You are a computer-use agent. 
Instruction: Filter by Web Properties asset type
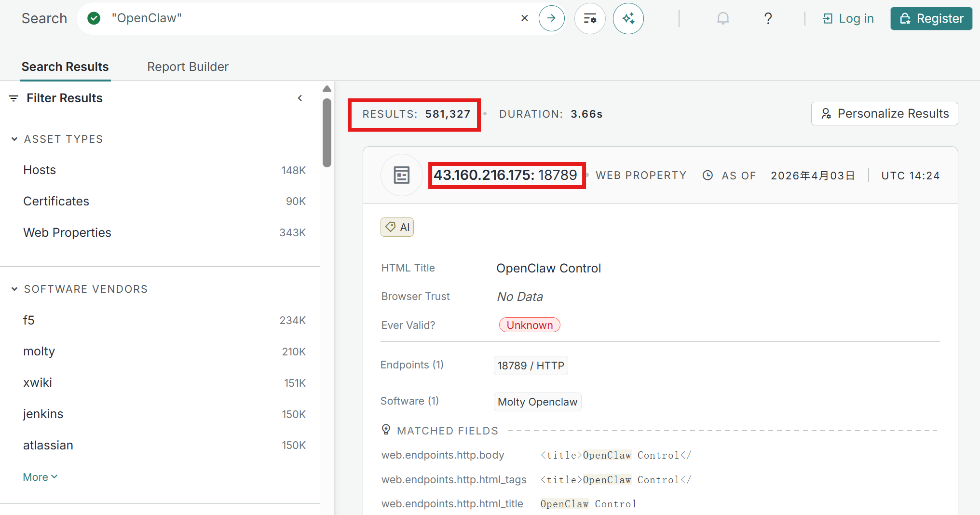[x=67, y=232]
